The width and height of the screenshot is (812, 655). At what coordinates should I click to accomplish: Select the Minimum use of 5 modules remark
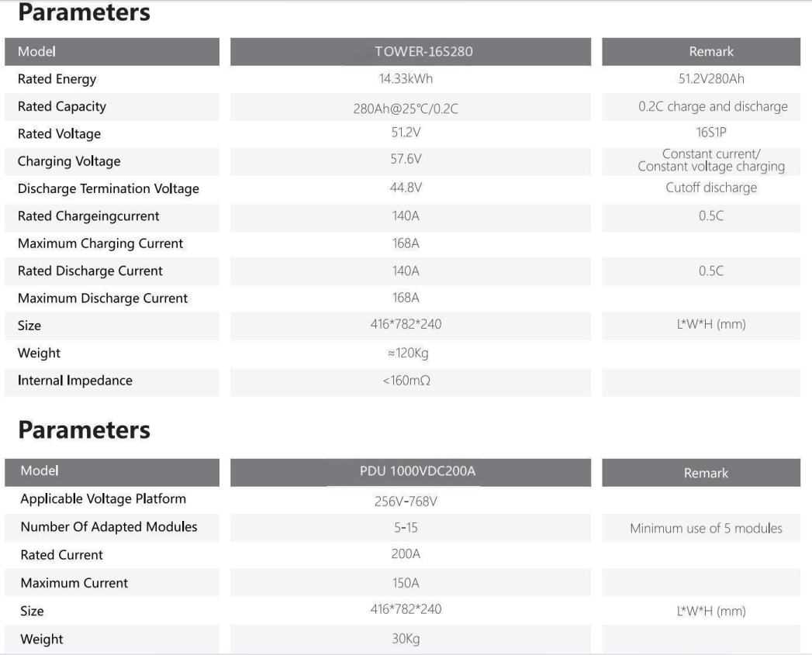click(707, 529)
